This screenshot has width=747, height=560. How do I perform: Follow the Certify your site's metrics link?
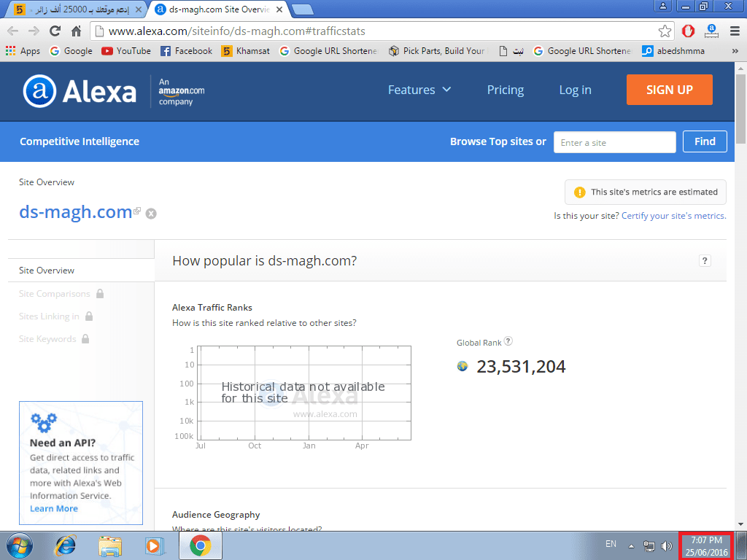pos(673,216)
